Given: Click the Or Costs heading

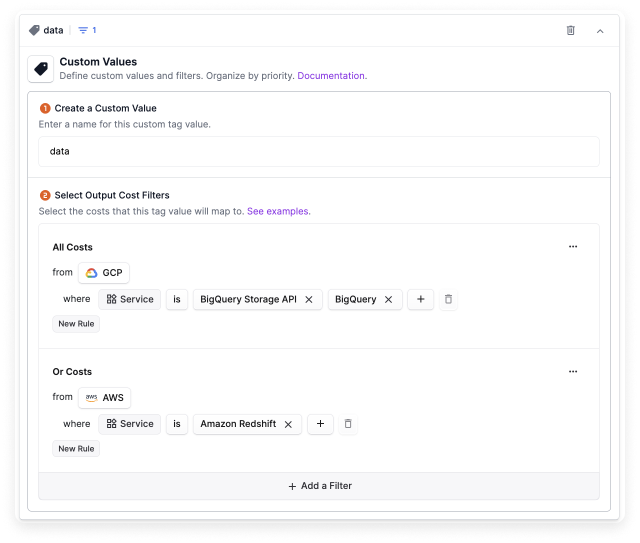Looking at the screenshot, I should [x=72, y=372].
